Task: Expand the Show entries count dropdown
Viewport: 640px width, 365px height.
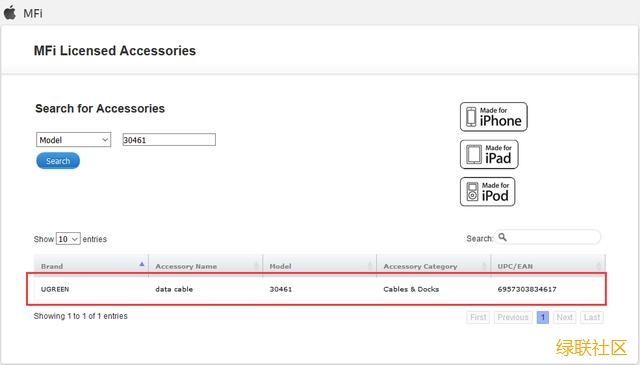Action: (68, 239)
